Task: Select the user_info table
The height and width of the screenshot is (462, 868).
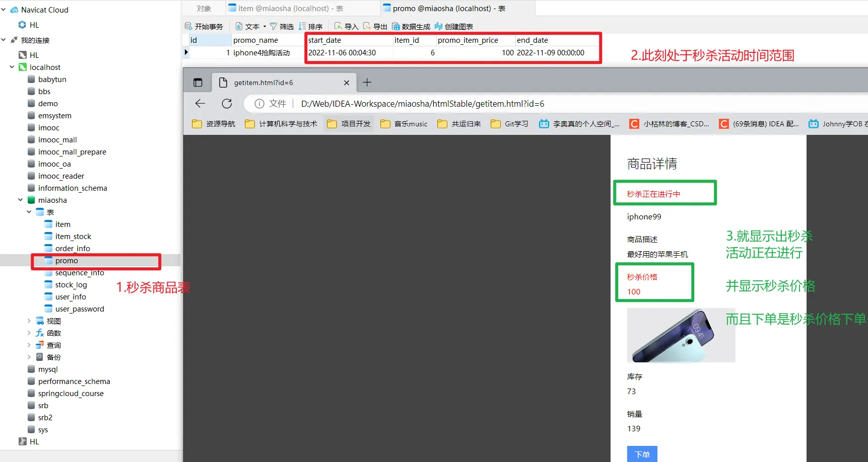Action: tap(71, 297)
